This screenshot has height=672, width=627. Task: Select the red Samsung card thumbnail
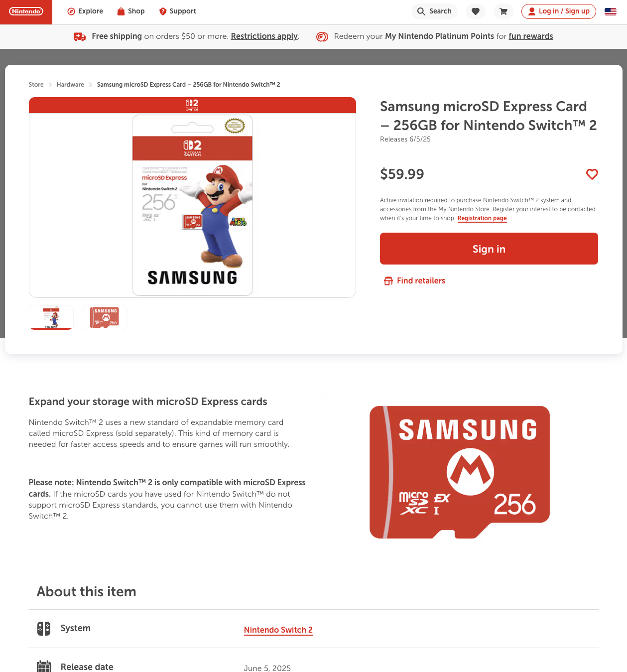tap(105, 317)
